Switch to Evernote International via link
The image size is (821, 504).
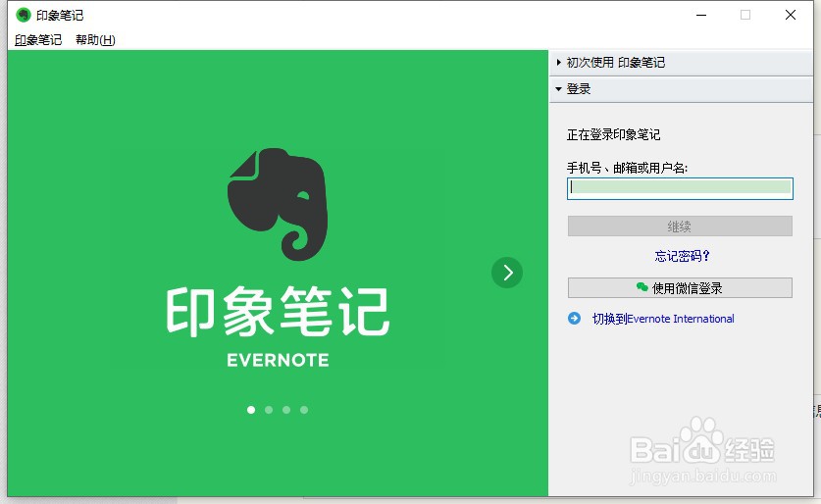tap(663, 319)
